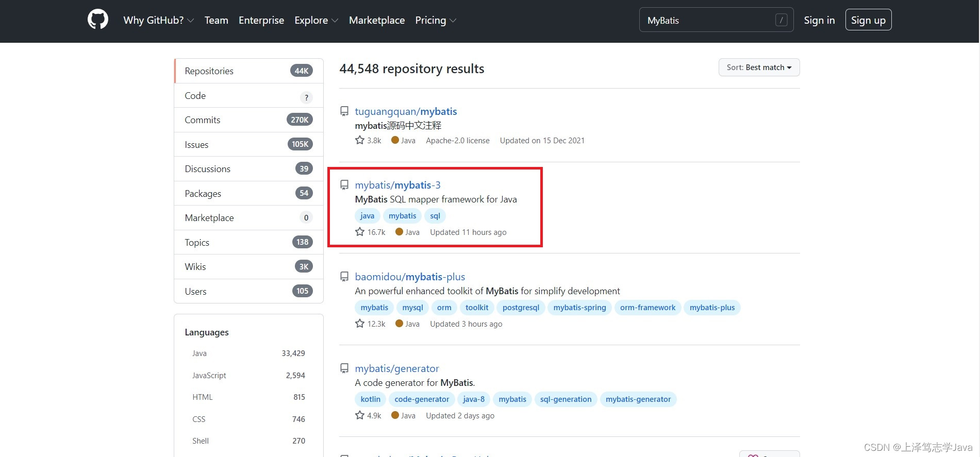Select the Discussions filter
The height and width of the screenshot is (457, 980).
(x=248, y=168)
